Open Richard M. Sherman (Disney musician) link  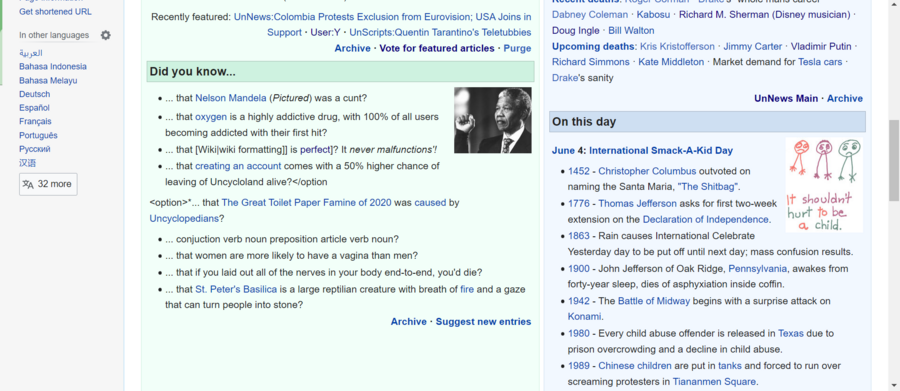765,14
